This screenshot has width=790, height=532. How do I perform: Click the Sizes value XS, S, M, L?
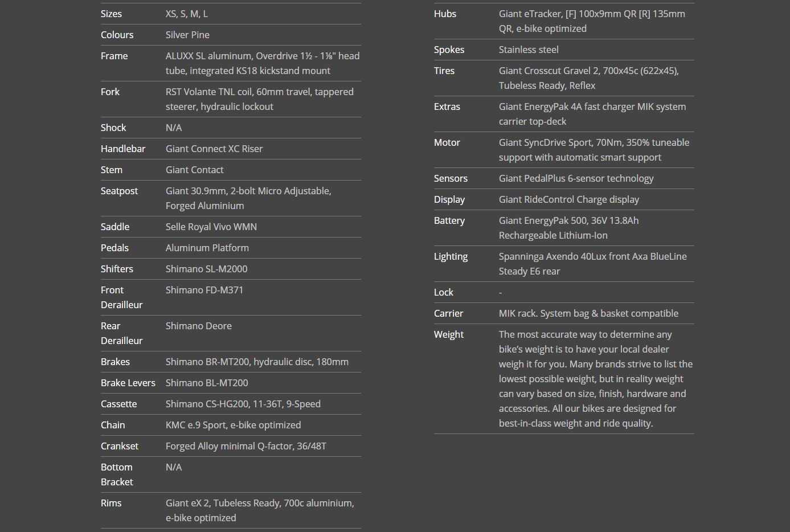tap(186, 14)
